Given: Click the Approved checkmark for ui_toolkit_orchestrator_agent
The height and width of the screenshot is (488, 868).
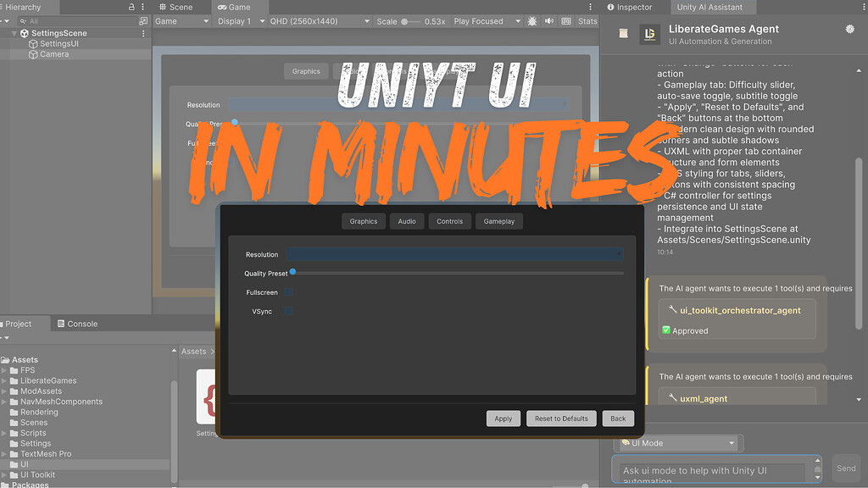Looking at the screenshot, I should [x=668, y=331].
